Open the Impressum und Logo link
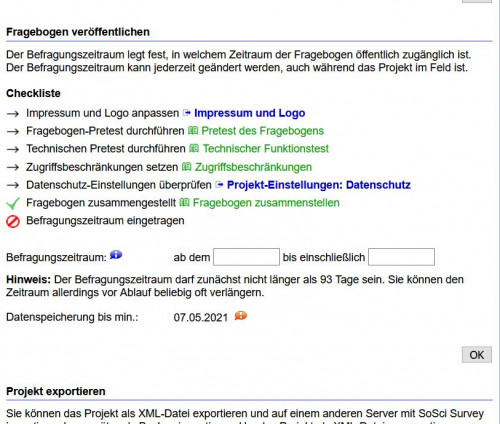Viewport: 500px width, 424px height. (250, 113)
